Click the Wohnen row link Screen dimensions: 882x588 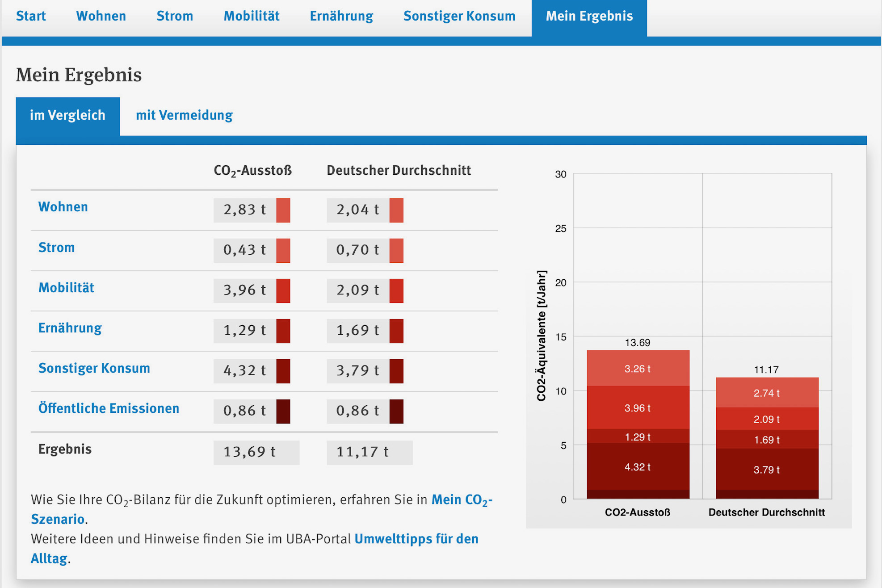[x=63, y=207]
